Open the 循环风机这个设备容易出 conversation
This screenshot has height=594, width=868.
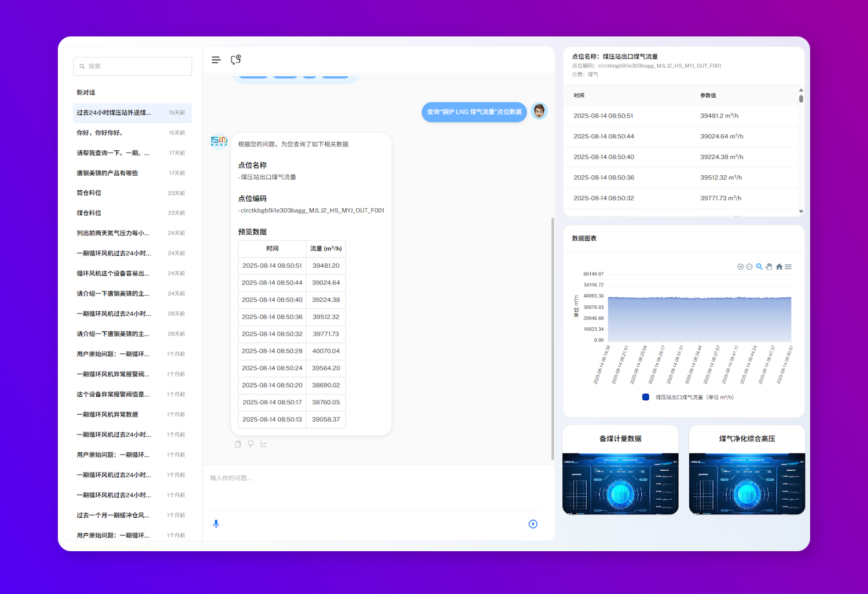pos(133,274)
